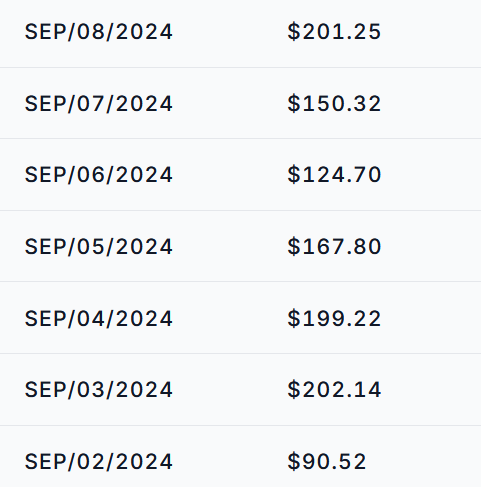This screenshot has height=487, width=481.
Task: Click the $124.70 amount
Action: [x=334, y=175]
